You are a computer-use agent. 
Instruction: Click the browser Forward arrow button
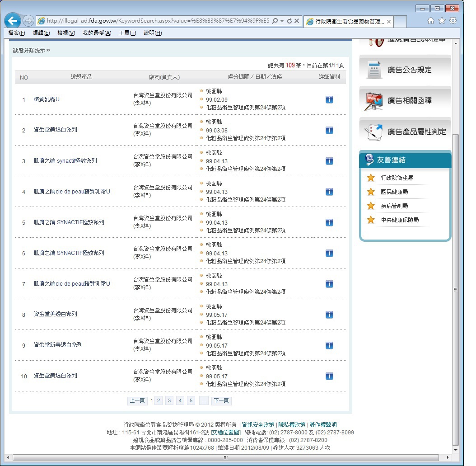coord(28,21)
